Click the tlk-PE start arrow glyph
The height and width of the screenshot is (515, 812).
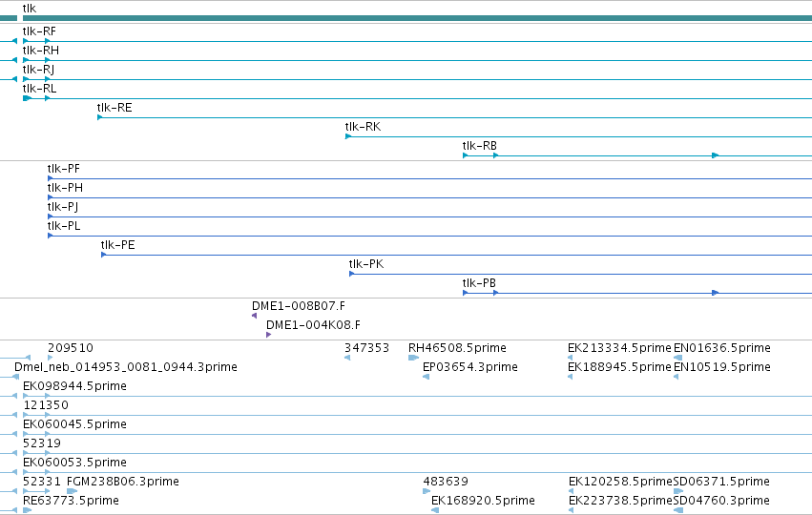pyautogui.click(x=104, y=255)
